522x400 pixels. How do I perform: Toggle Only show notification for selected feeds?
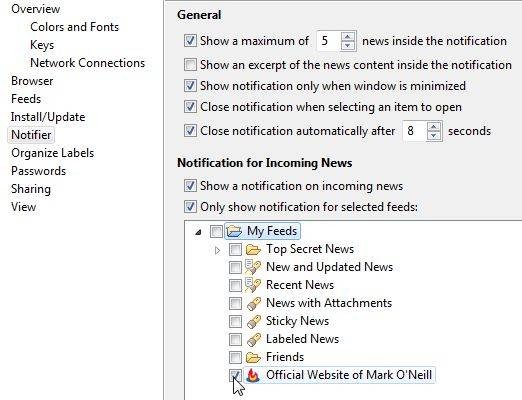tap(190, 207)
